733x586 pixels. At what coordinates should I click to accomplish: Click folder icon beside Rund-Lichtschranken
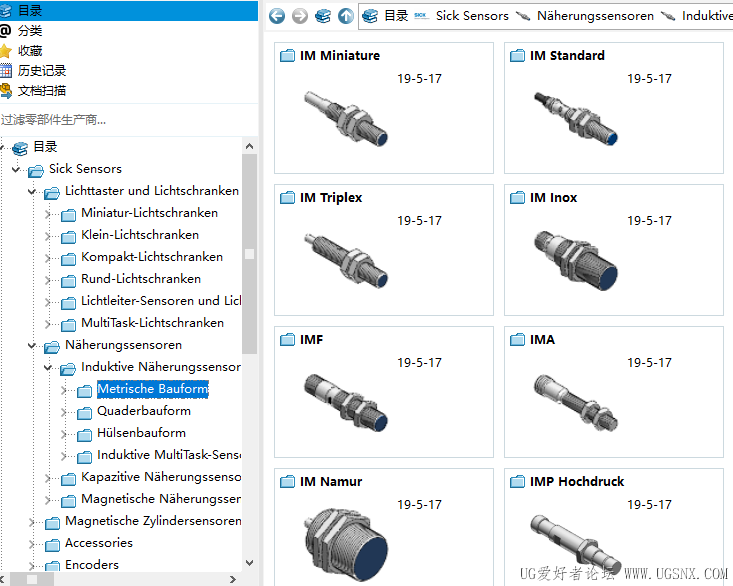pos(68,281)
